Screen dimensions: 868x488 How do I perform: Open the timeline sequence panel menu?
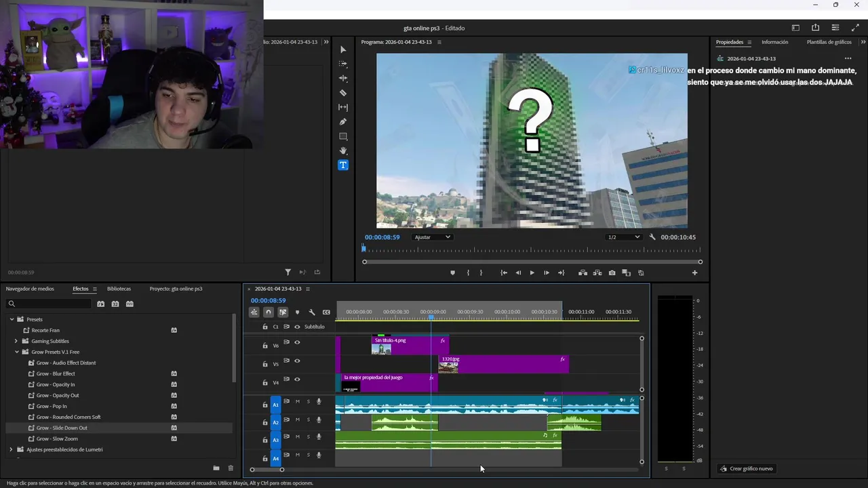click(307, 289)
